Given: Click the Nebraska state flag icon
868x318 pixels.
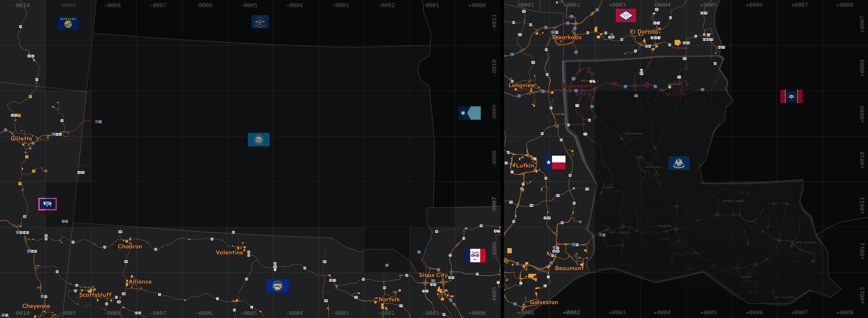Looking at the screenshot, I should (x=277, y=286).
